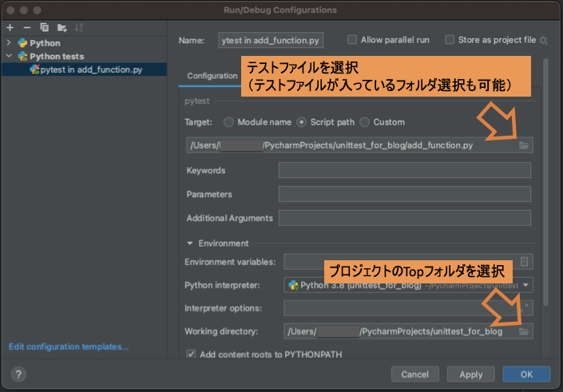Open Edit configuration templates link
Viewport: 563px width, 392px height.
(69, 346)
